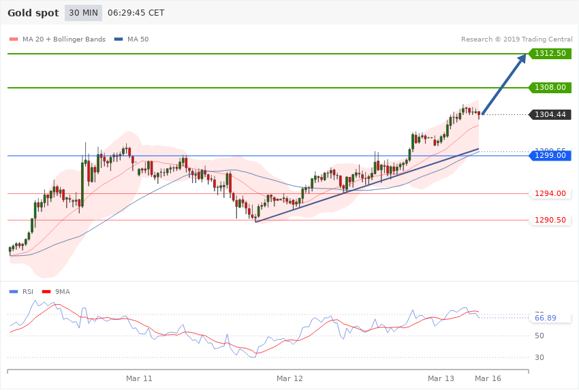The width and height of the screenshot is (579, 392).
Task: Click the 9MA legend label
Action: (x=63, y=292)
